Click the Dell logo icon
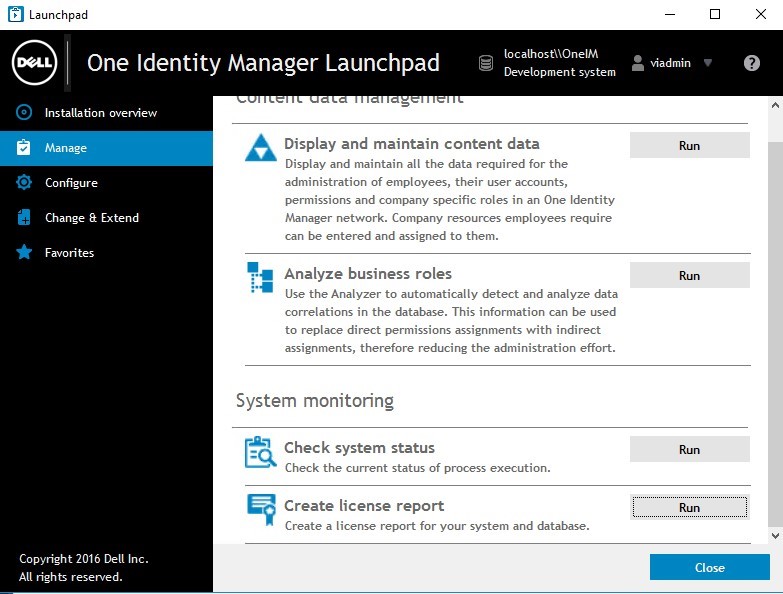The image size is (783, 594). click(x=34, y=63)
